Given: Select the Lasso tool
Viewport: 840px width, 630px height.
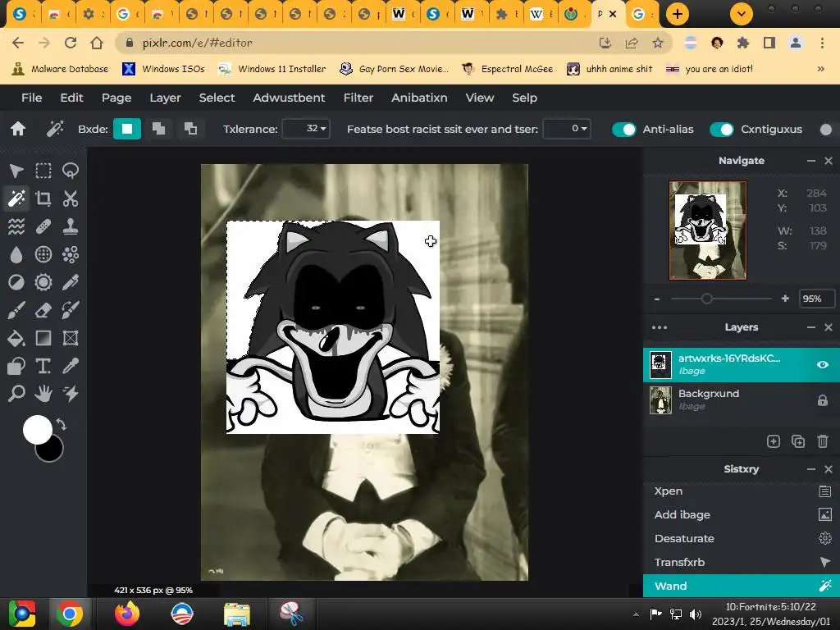Looking at the screenshot, I should pos(71,171).
